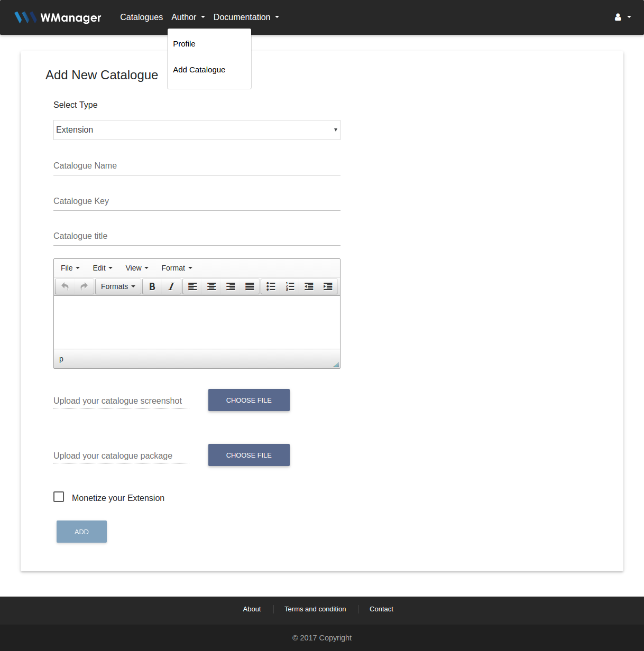Align editor text to the left
Viewport: 644px width, 651px height.
point(192,286)
